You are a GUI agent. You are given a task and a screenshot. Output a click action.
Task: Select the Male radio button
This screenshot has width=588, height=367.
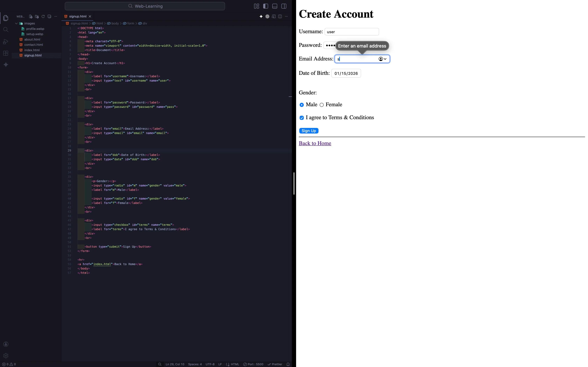click(302, 105)
